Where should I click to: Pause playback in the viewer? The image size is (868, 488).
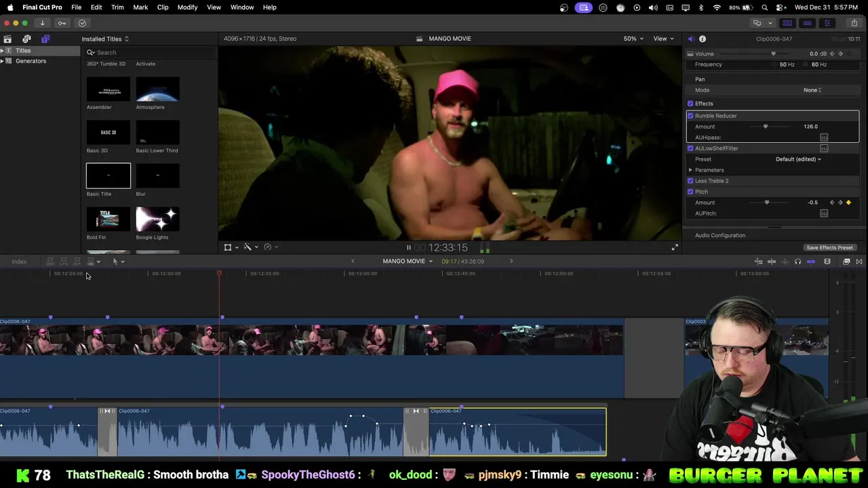tap(408, 247)
